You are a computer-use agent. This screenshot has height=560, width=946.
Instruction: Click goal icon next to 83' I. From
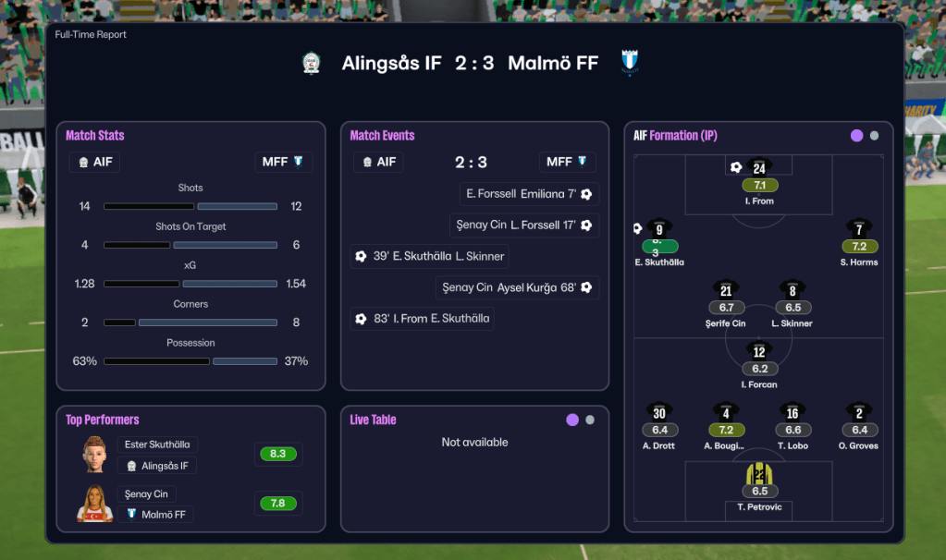361,319
